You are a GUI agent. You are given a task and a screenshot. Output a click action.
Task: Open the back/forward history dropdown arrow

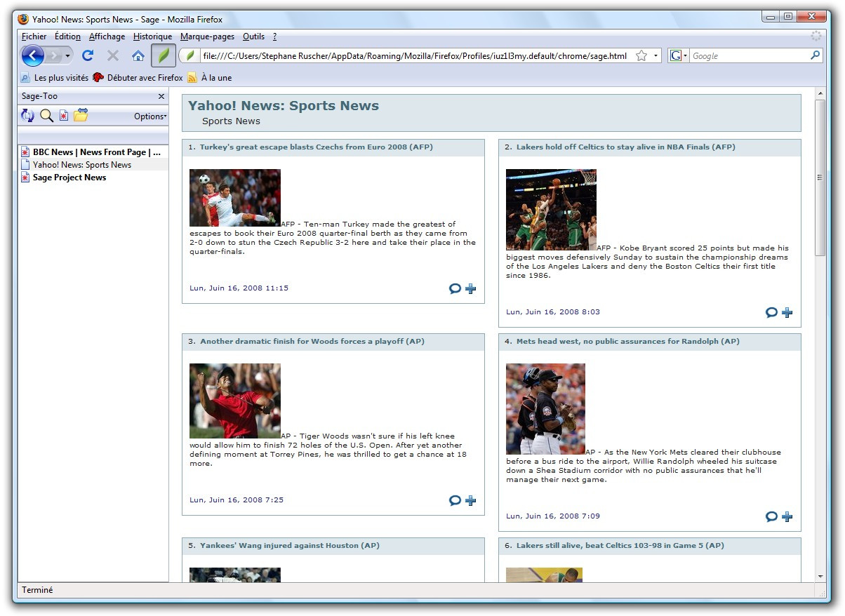point(68,55)
